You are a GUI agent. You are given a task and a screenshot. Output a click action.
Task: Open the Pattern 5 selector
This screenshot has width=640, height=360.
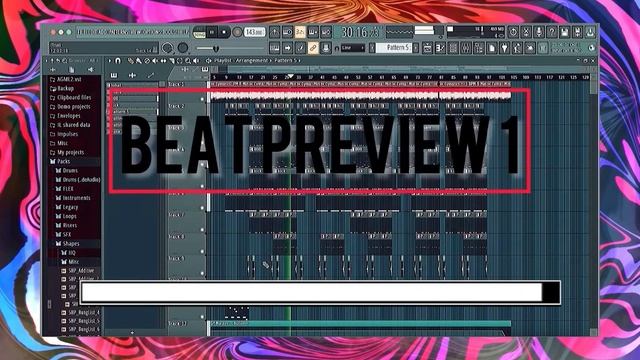point(395,48)
